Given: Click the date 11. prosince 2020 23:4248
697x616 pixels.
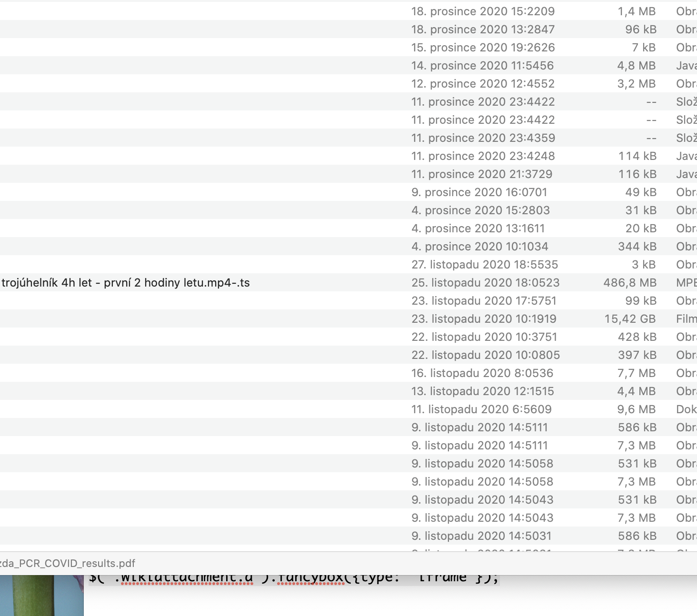Looking at the screenshot, I should click(x=483, y=156).
